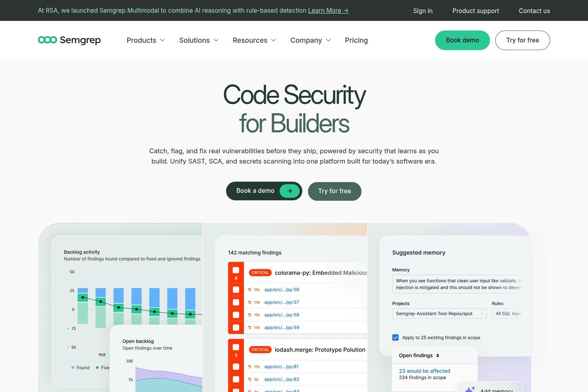
Task: Expand the Products menu
Action: (x=146, y=40)
